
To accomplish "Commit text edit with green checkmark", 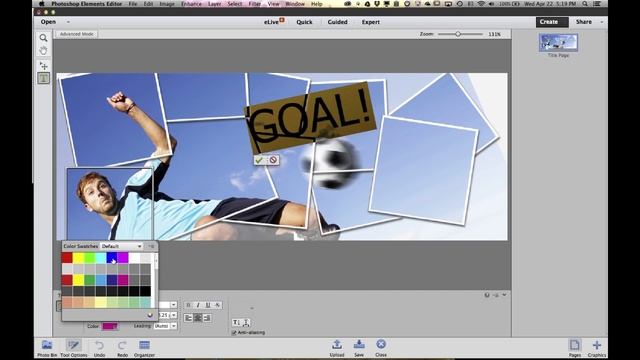I will point(259,160).
